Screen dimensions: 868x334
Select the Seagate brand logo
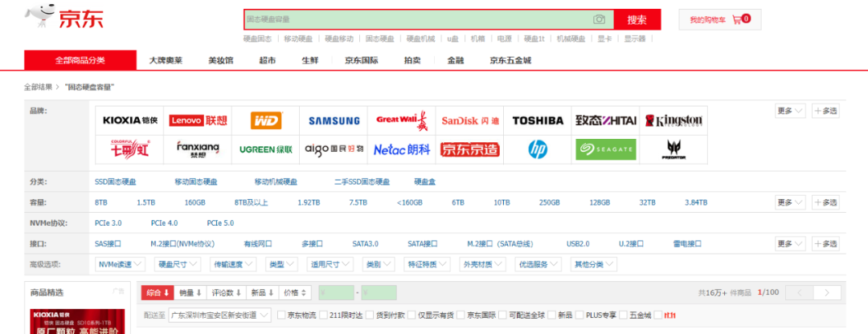tap(606, 149)
